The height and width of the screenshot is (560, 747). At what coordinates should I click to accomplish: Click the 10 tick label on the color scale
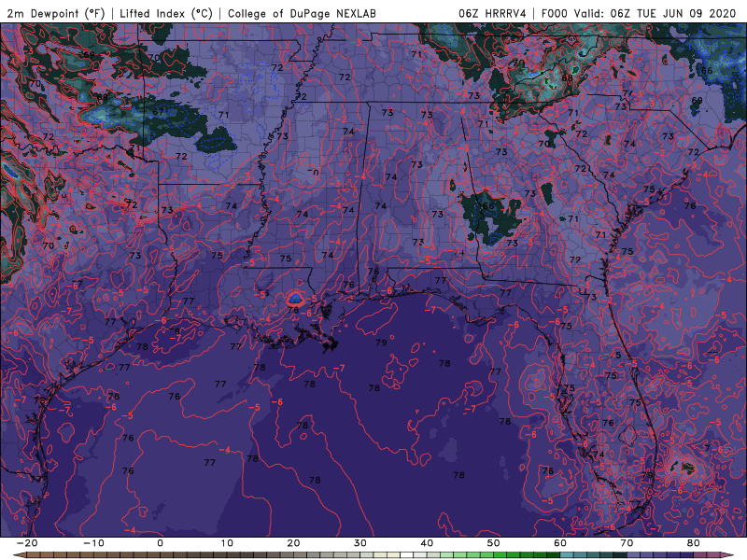[x=227, y=543]
